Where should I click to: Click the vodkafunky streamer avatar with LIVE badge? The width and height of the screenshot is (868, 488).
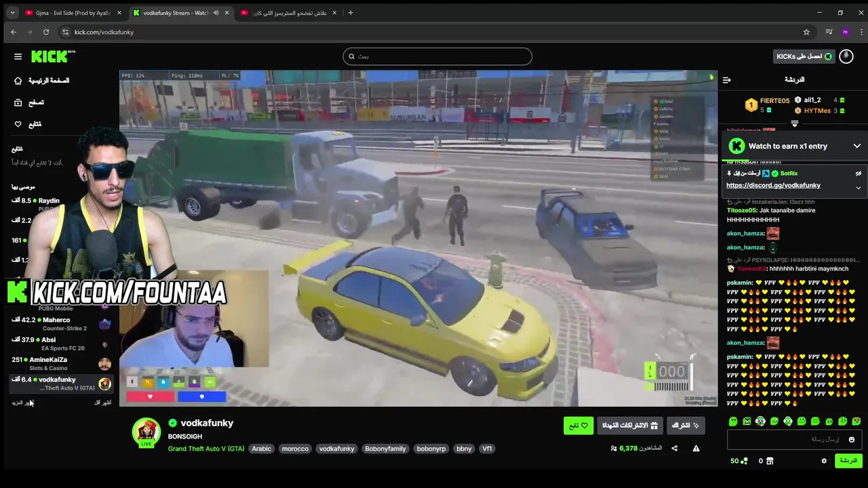(x=146, y=433)
